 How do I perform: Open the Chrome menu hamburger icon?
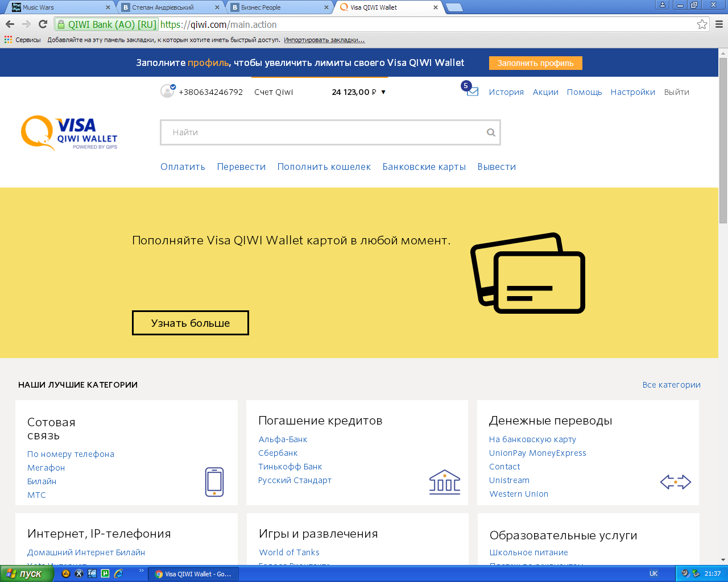tap(719, 24)
